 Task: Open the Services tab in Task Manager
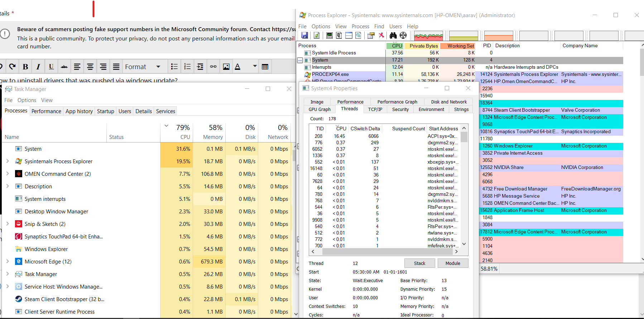pos(165,111)
